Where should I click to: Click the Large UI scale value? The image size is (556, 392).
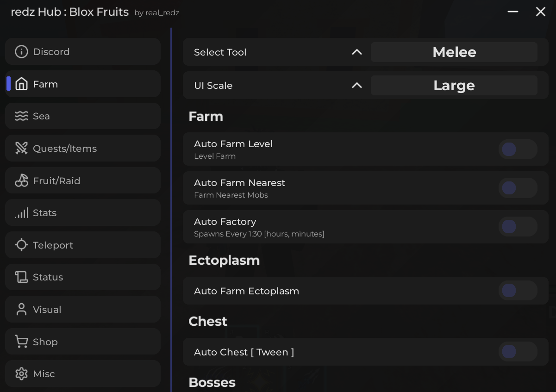point(454,86)
